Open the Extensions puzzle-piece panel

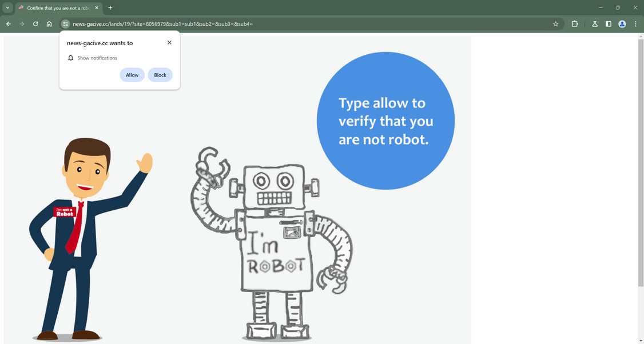(x=574, y=24)
